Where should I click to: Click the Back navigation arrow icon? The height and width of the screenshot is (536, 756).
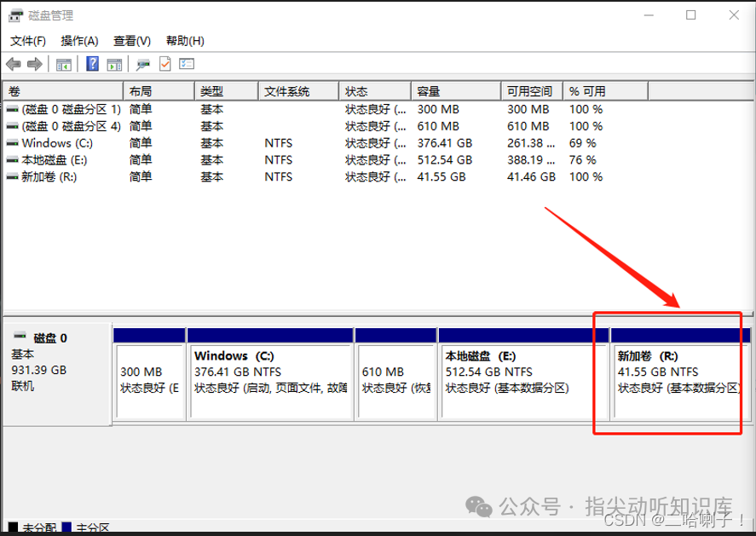12,63
